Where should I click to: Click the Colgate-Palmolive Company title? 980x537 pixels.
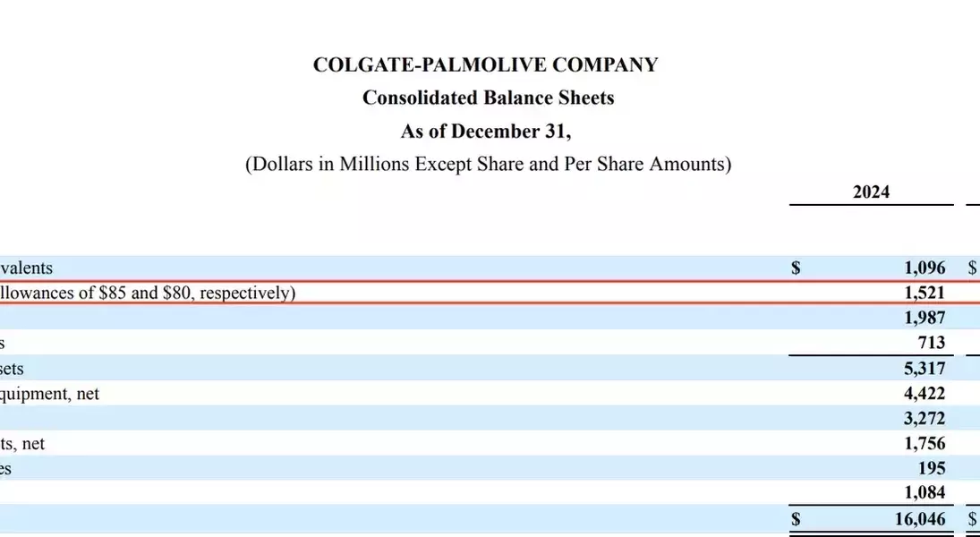pos(486,65)
